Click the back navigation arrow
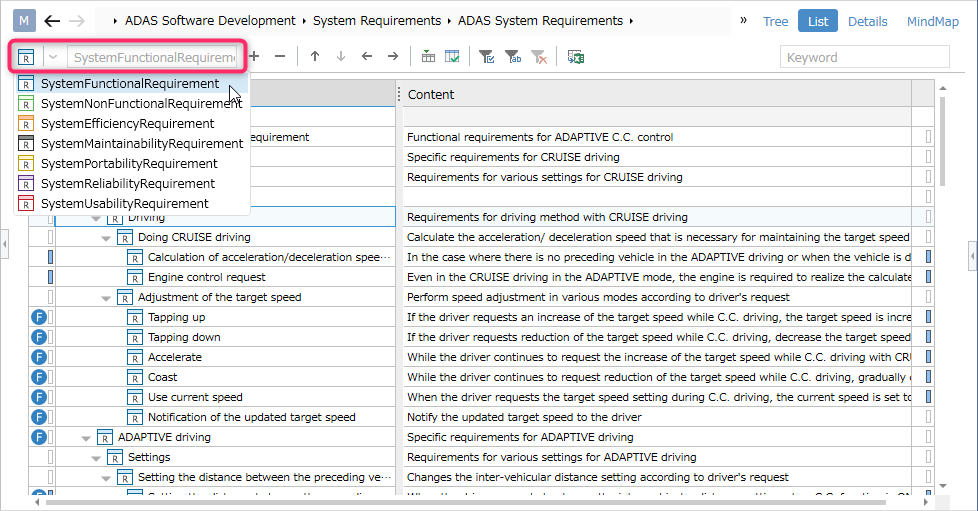This screenshot has width=978, height=511. pyautogui.click(x=52, y=21)
